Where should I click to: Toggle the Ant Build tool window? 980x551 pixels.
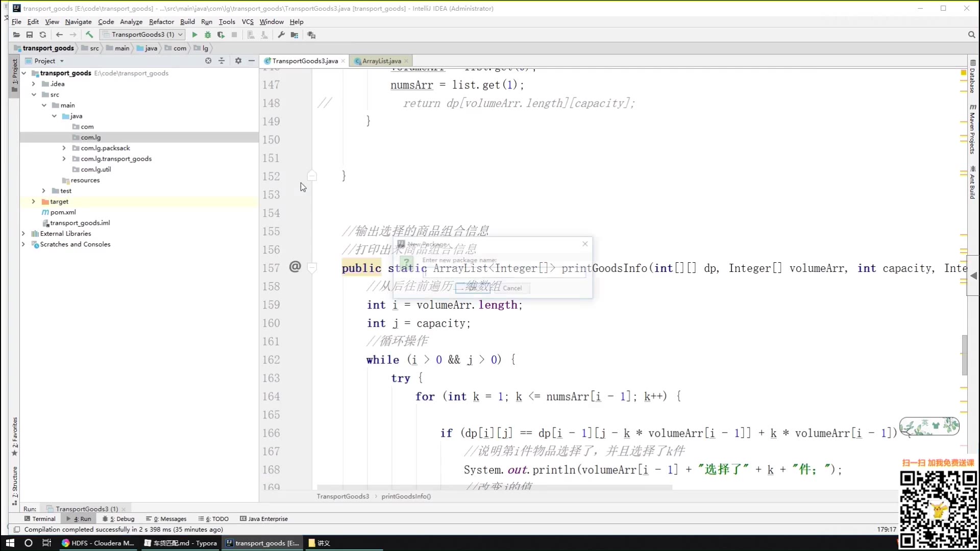[x=973, y=183]
